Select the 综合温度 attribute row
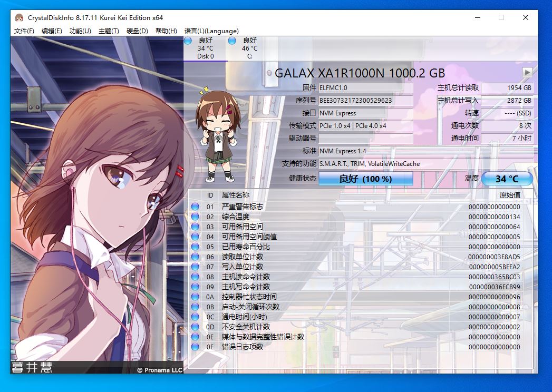The width and height of the screenshot is (552, 392). point(361,217)
